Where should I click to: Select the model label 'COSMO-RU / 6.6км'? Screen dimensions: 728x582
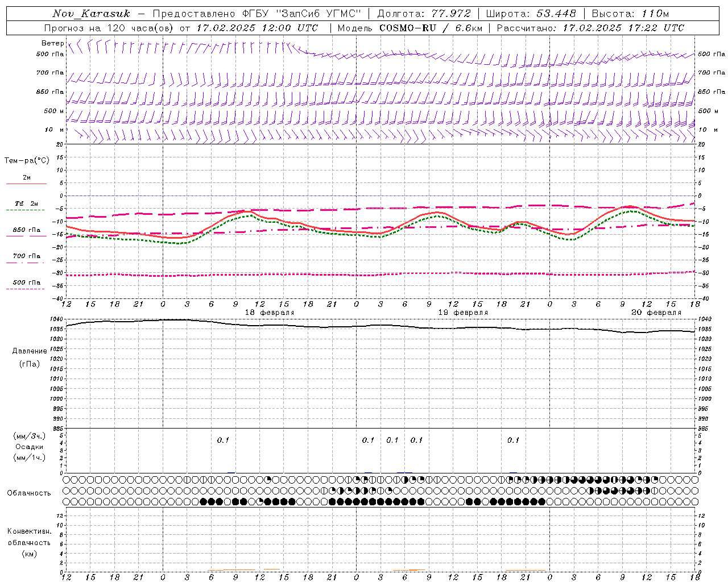(431, 28)
